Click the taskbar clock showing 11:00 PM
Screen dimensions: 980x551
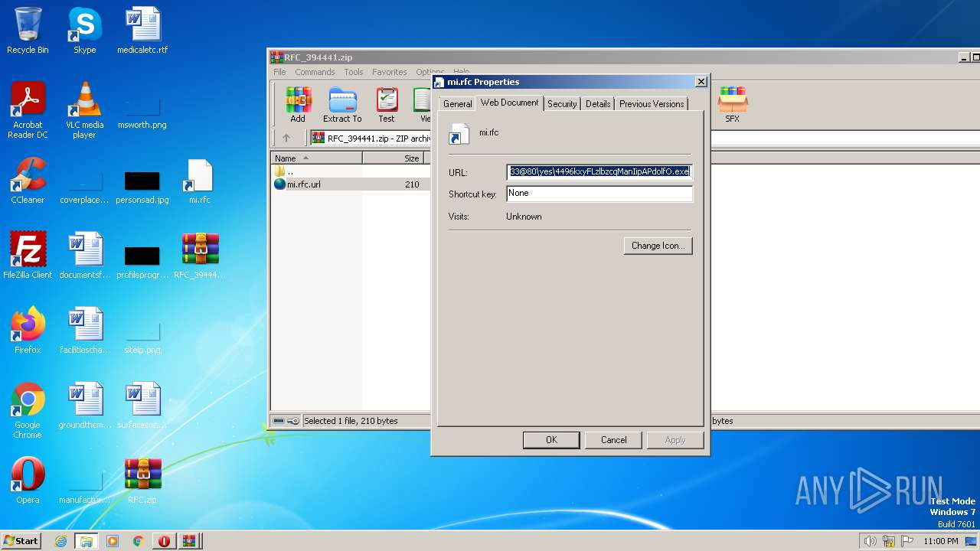click(941, 541)
